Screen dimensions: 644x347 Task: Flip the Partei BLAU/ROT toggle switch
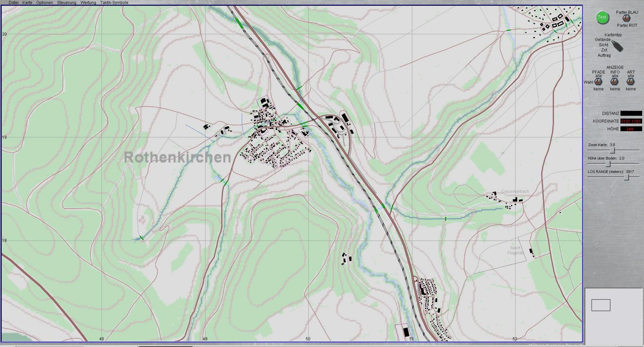tap(626, 19)
